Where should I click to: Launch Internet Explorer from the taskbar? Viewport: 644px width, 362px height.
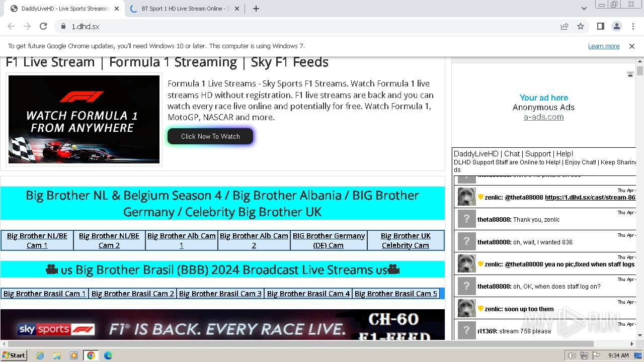40,355
